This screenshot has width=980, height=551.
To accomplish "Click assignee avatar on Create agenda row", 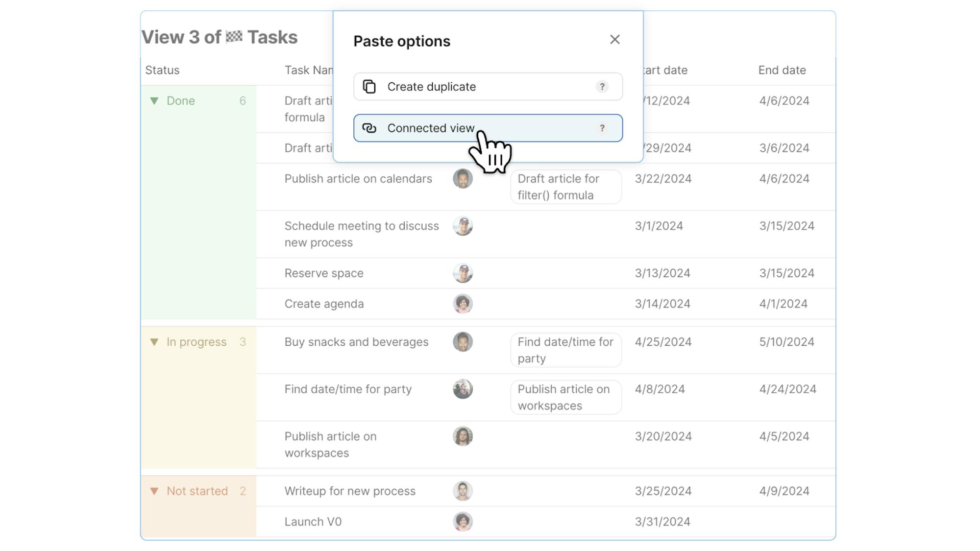I will [462, 304].
